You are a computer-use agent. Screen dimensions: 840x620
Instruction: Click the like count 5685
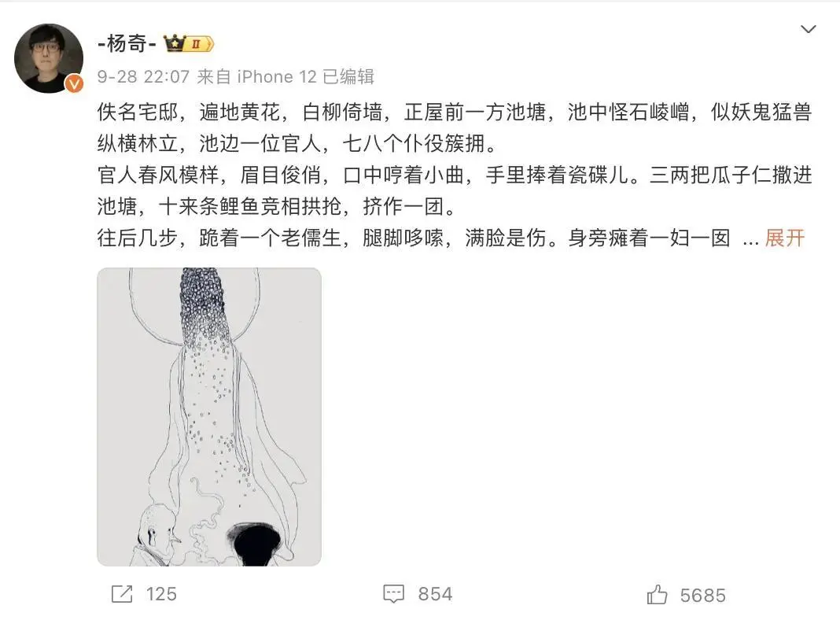point(703,596)
